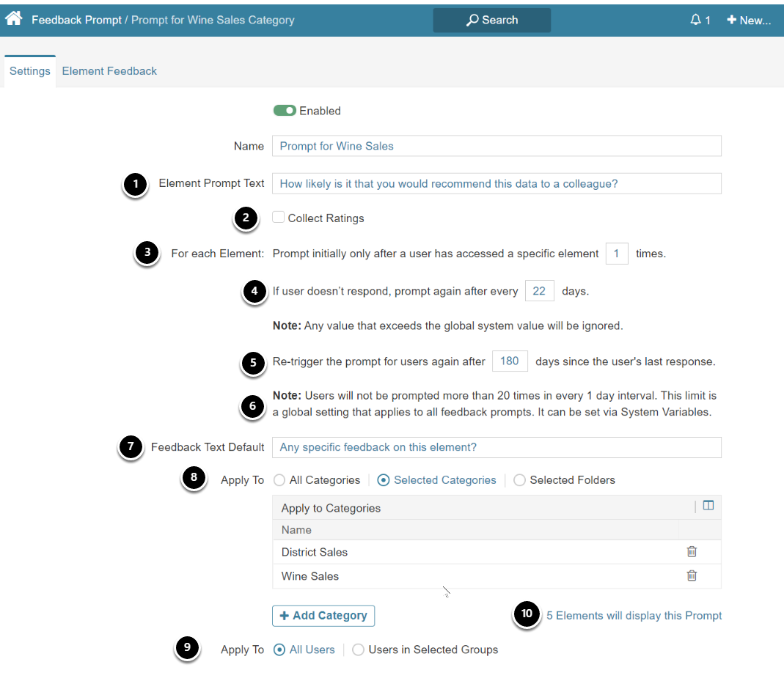Switch to the Element Feedback tab
The width and height of the screenshot is (784, 681).
[109, 71]
